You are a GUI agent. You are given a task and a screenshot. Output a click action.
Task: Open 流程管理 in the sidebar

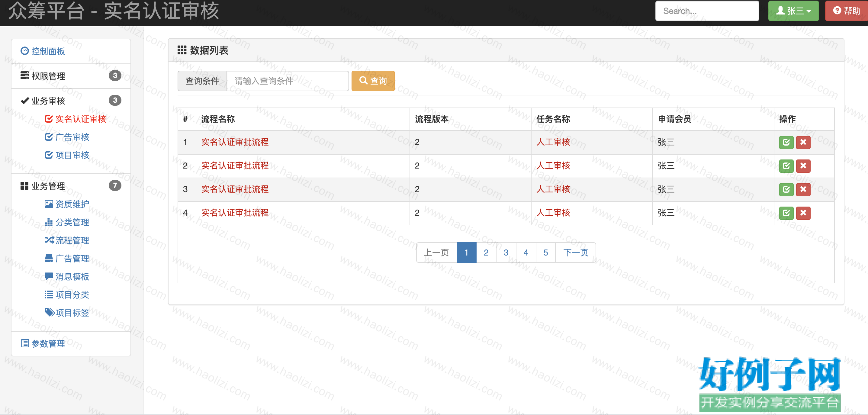[67, 240]
